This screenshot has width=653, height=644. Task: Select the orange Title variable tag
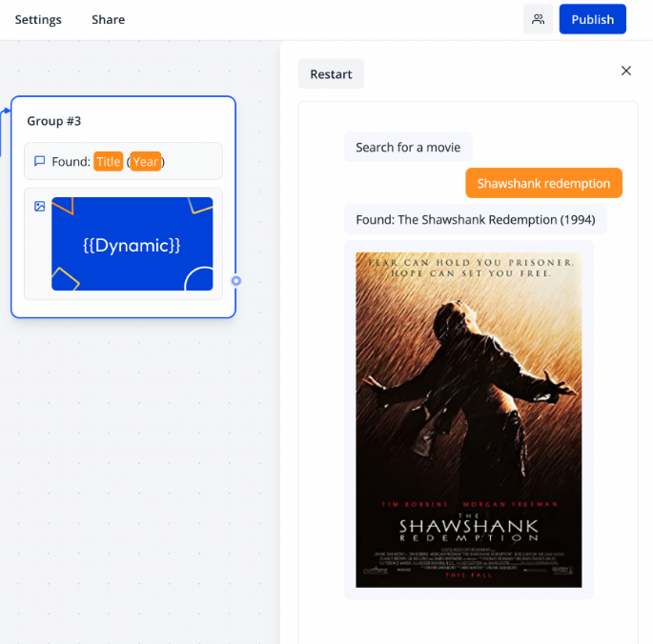(109, 162)
